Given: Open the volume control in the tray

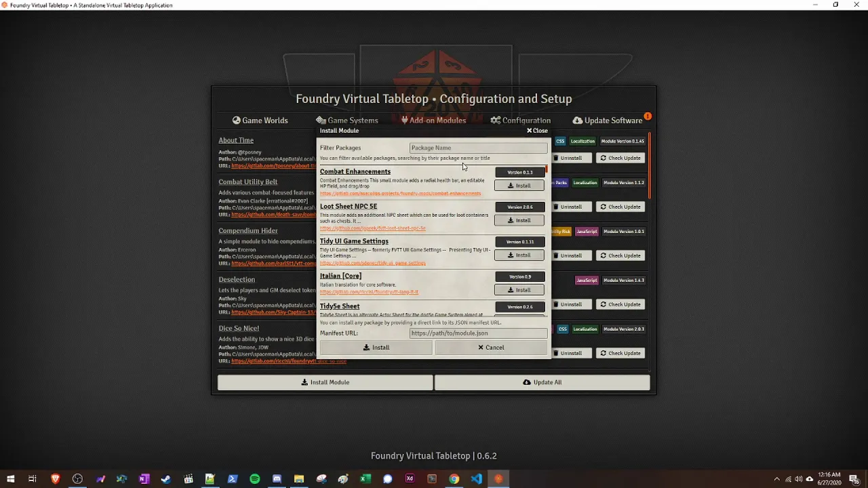Looking at the screenshot, I should pos(799,479).
